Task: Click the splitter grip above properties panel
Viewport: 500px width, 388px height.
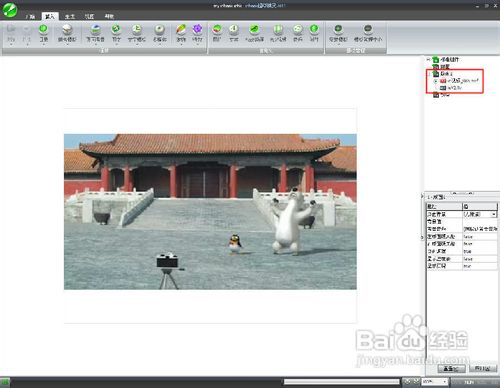Action: [x=462, y=193]
